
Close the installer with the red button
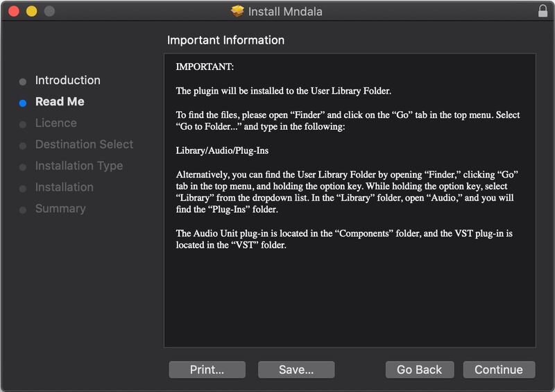coord(14,11)
